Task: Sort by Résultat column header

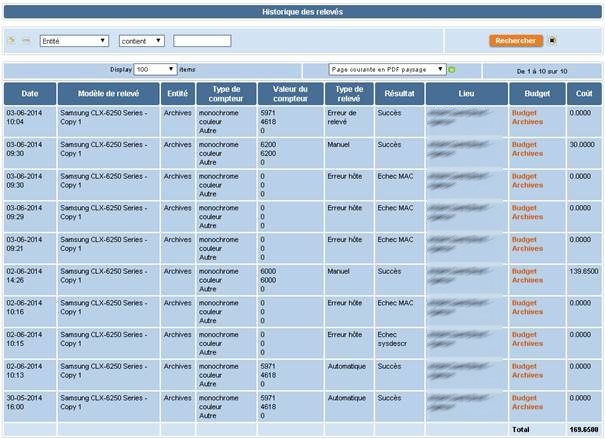Action: click(399, 94)
